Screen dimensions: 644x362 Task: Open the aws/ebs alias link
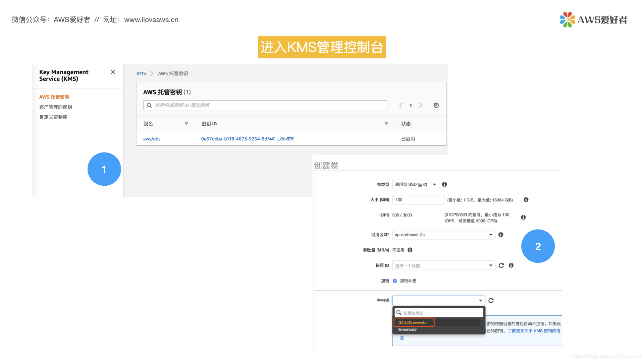tap(152, 139)
